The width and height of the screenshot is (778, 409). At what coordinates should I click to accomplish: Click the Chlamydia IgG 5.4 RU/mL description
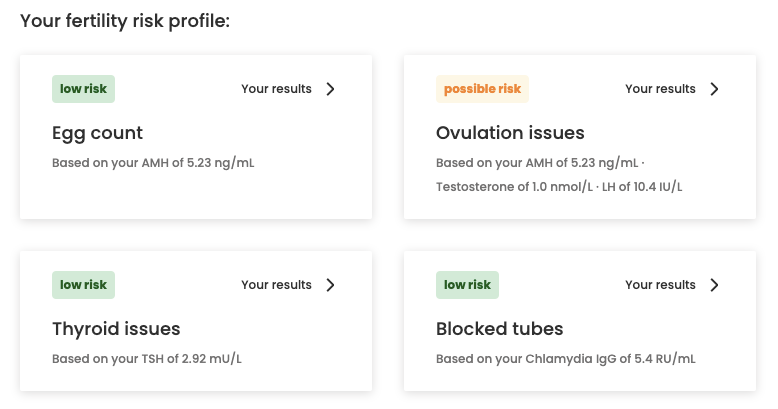566,359
